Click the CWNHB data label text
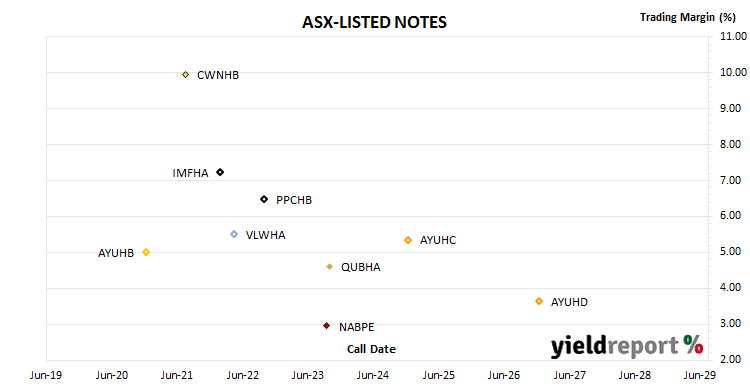Image resolution: width=750 pixels, height=391 pixels. tap(218, 75)
